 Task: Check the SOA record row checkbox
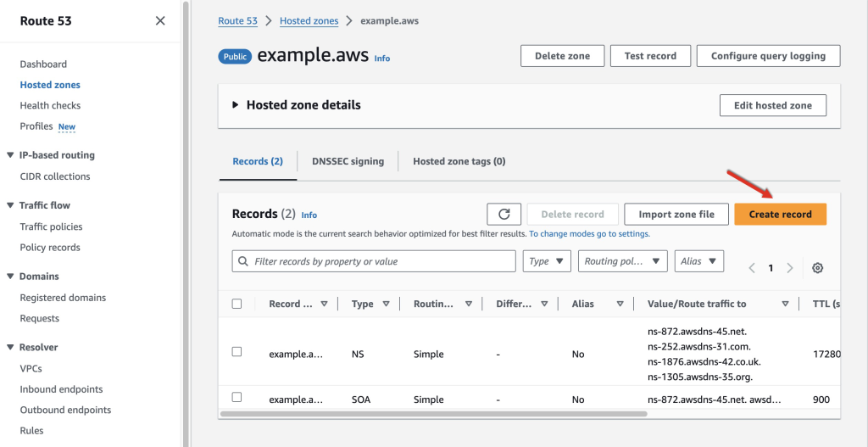(237, 397)
